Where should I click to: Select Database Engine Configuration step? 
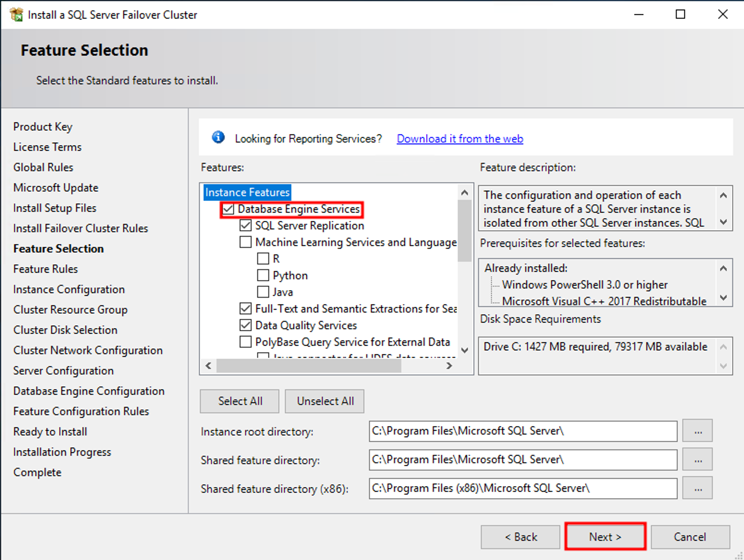(89, 391)
